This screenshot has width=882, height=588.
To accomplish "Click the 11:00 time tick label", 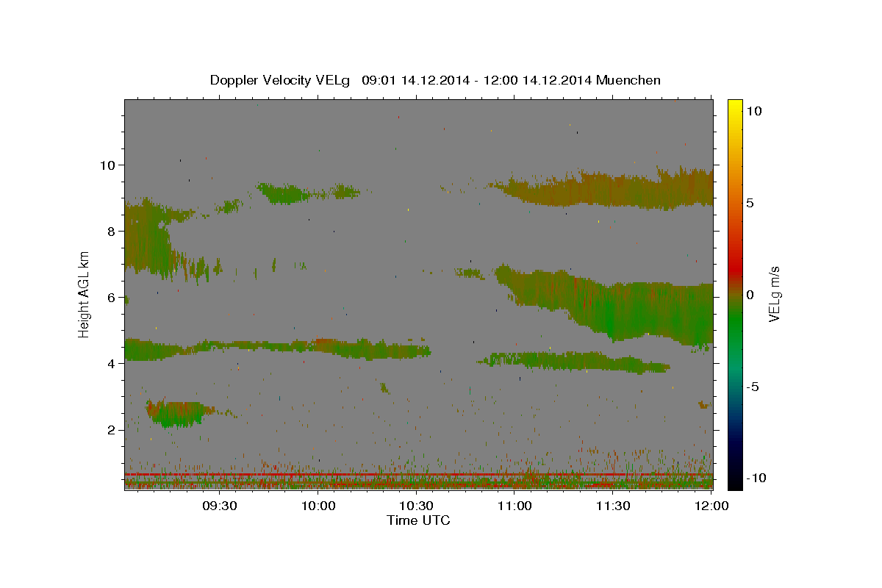I will coord(514,506).
